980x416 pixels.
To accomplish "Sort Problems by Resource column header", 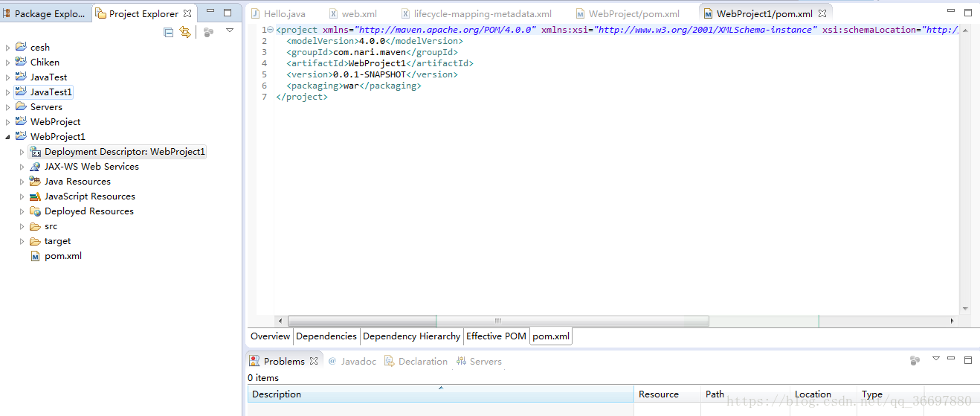I will pos(667,394).
